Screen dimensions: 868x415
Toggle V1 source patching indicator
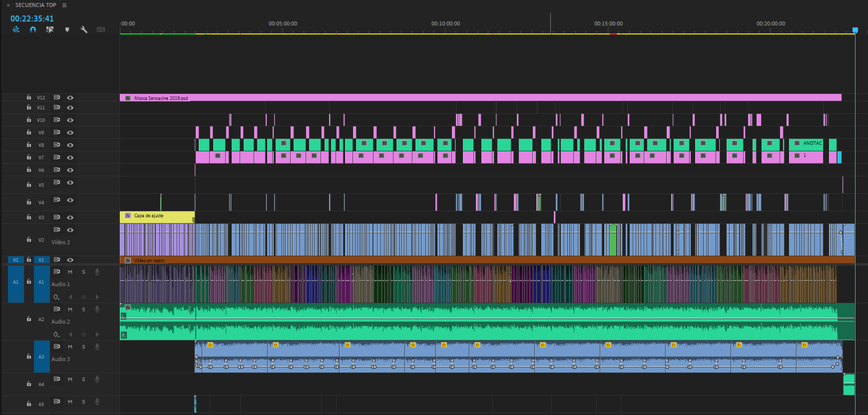pos(14,260)
